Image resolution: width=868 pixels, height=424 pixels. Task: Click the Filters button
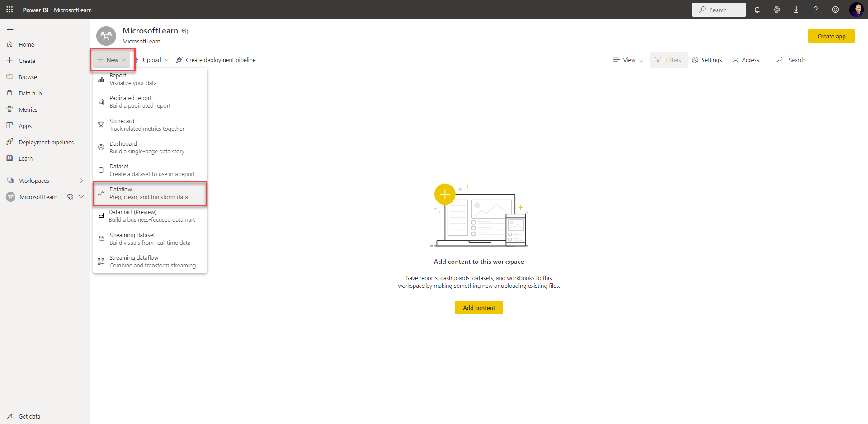click(x=668, y=60)
